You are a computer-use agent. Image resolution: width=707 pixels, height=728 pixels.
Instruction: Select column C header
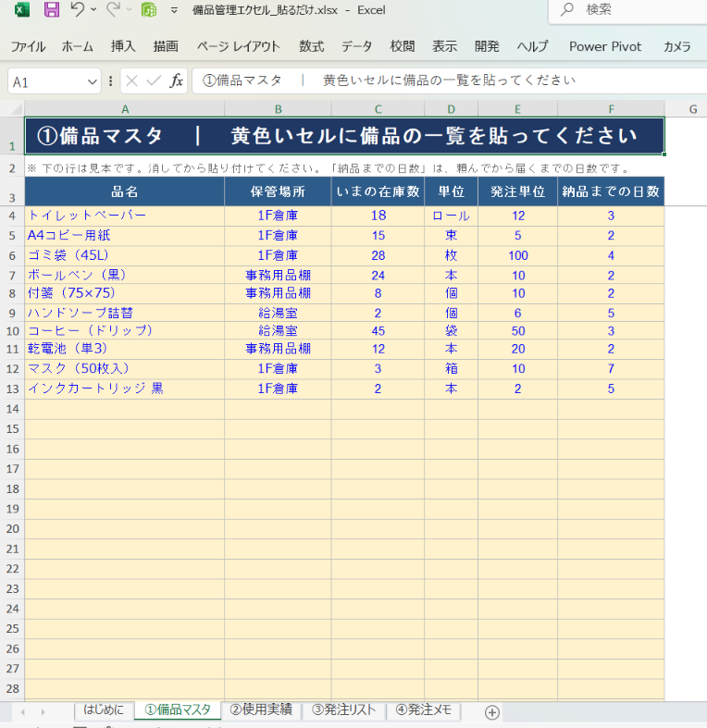click(x=378, y=109)
